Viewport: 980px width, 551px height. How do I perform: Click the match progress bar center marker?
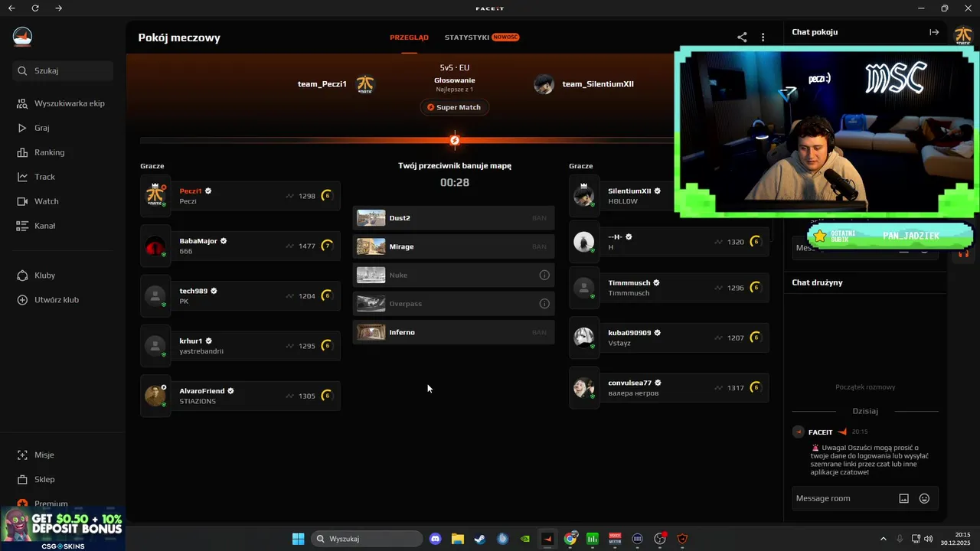(x=455, y=140)
